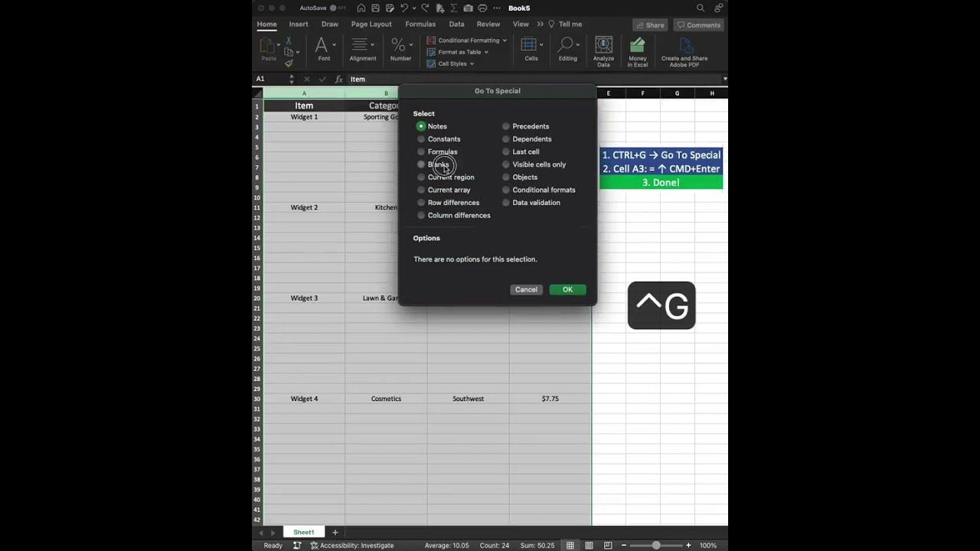
Task: Select the Row differences radio button
Action: pyautogui.click(x=421, y=203)
